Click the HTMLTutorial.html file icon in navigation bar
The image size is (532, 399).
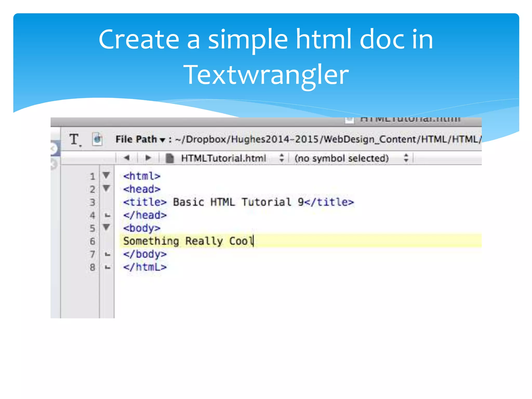tap(170, 158)
